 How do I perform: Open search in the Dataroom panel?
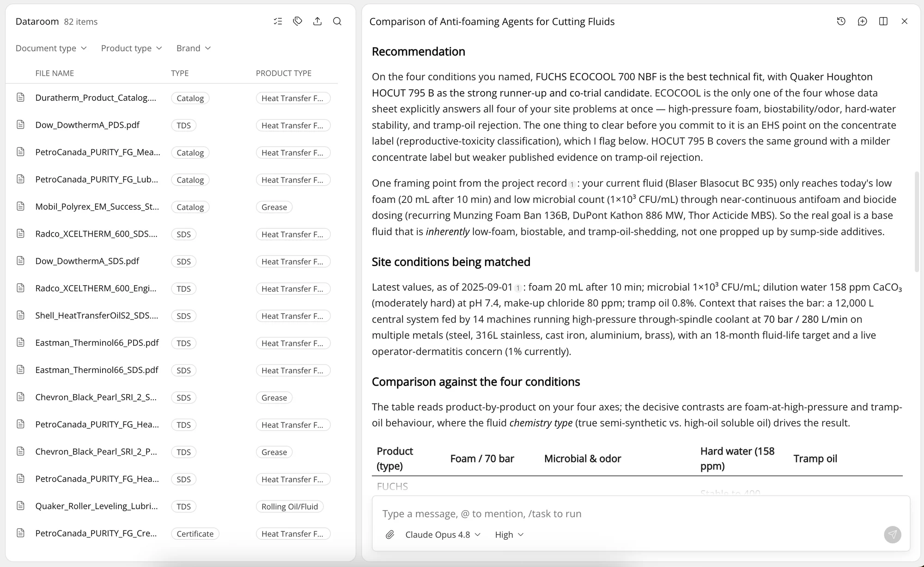pyautogui.click(x=337, y=21)
